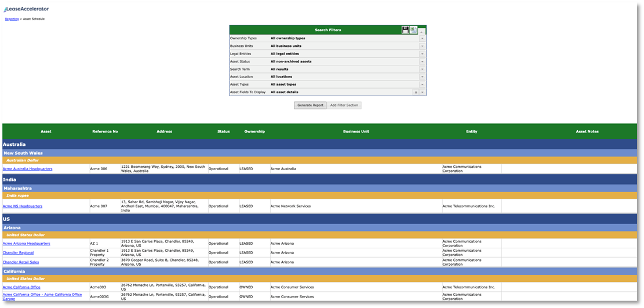The height and width of the screenshot is (308, 644).
Task: Click the Acme Network Services business unit cell
Action: (x=356, y=206)
